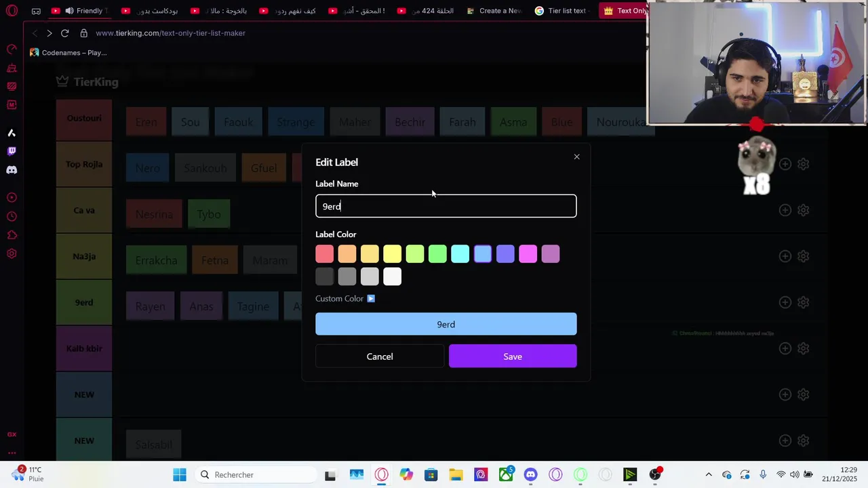The width and height of the screenshot is (868, 488).
Task: Switch to the Text Only tab
Action: pyautogui.click(x=625, y=11)
